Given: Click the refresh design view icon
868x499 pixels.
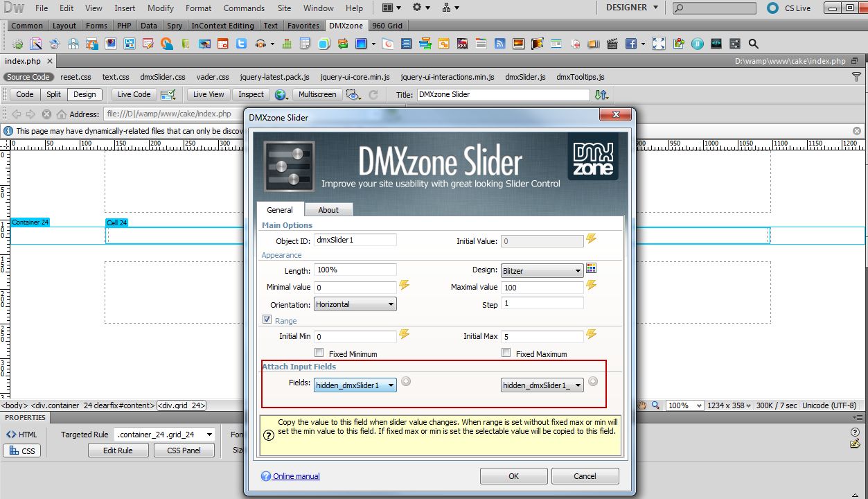Looking at the screenshot, I should (373, 94).
